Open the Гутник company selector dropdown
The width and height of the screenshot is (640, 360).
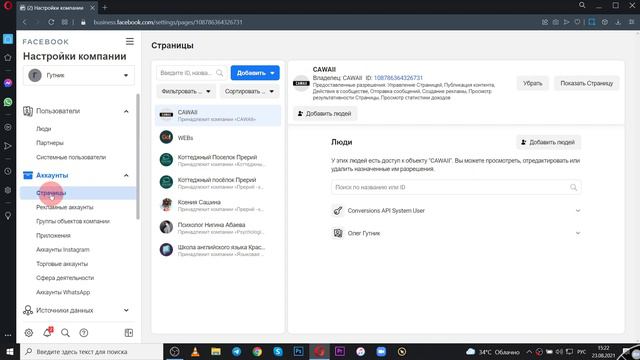79,76
